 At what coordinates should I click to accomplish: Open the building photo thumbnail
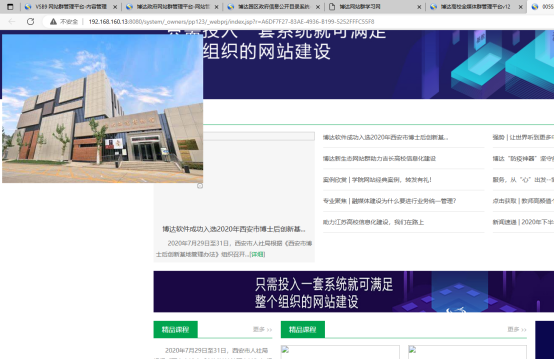pos(102,108)
